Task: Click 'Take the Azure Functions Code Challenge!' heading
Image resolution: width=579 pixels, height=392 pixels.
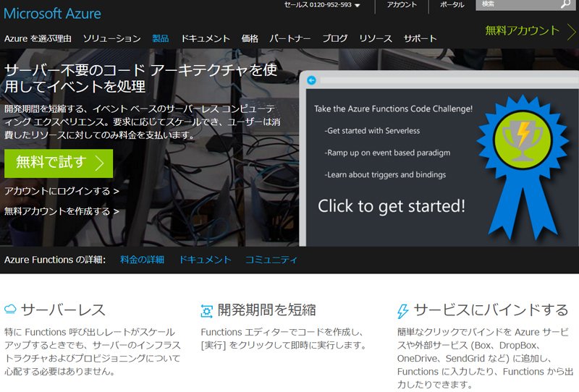Action: point(393,108)
